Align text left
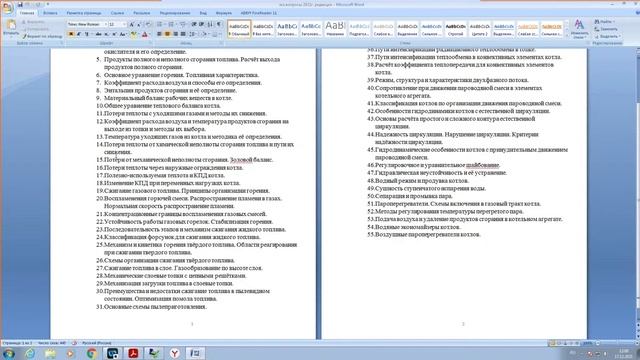This screenshot has width=640, height=360. pyautogui.click(x=160, y=34)
